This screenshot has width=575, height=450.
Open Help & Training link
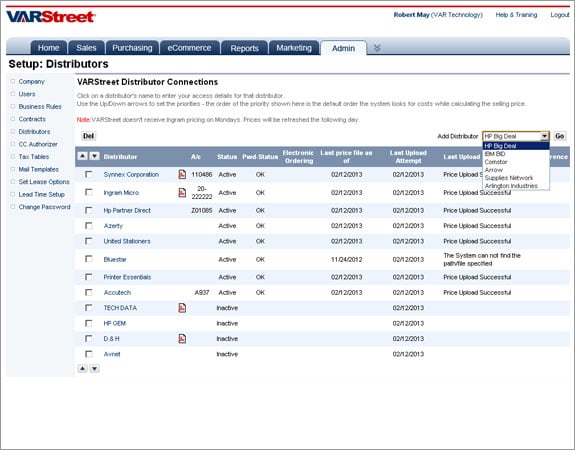click(516, 15)
